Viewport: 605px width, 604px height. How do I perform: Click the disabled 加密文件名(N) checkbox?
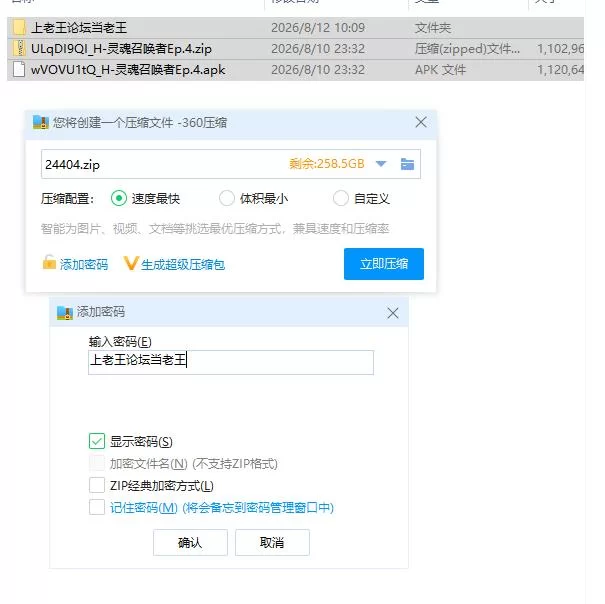pyautogui.click(x=96, y=463)
